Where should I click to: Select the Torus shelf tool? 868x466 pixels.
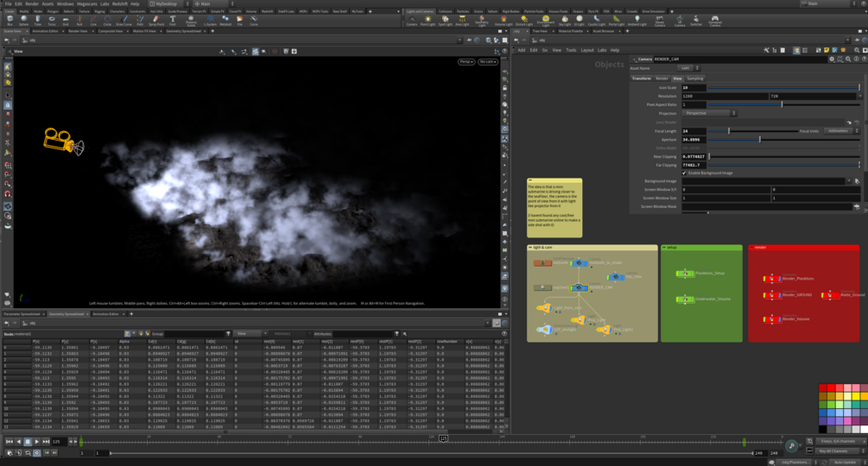[x=52, y=21]
